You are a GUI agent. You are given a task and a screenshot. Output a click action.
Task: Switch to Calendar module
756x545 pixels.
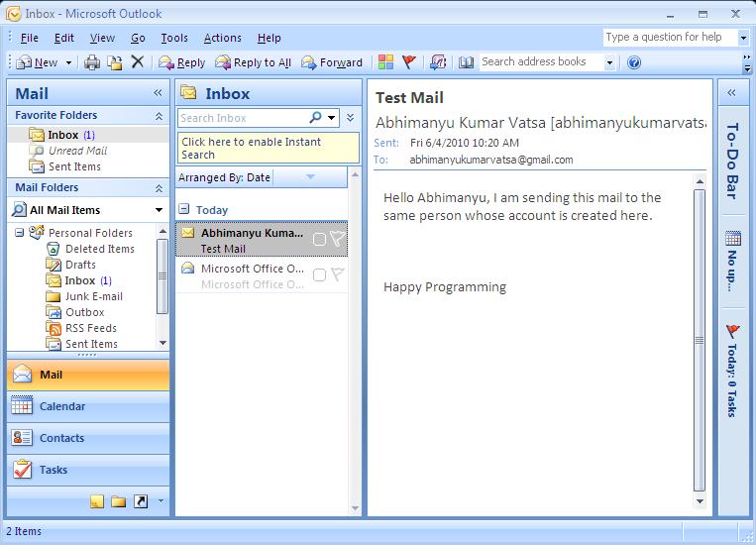[x=88, y=406]
